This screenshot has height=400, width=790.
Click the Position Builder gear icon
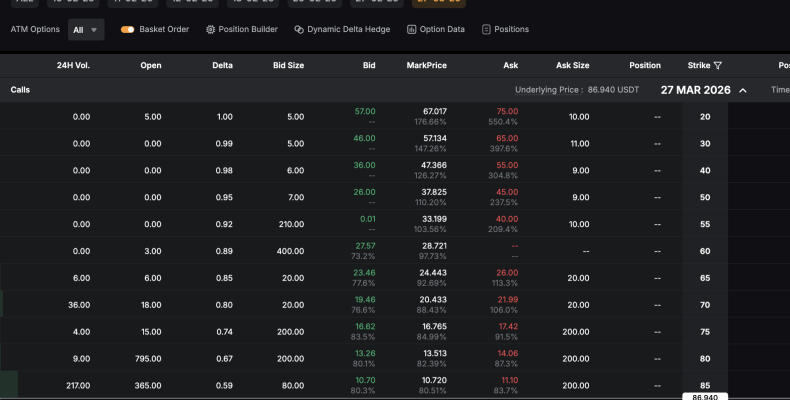tap(210, 30)
